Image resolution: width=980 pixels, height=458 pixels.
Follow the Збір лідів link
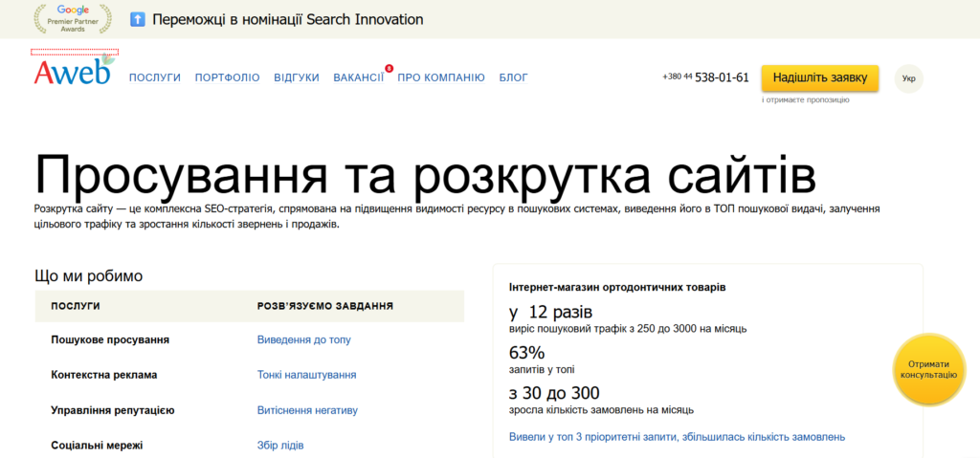click(x=280, y=446)
